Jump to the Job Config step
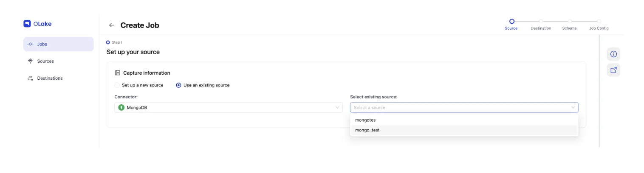 [x=599, y=21]
